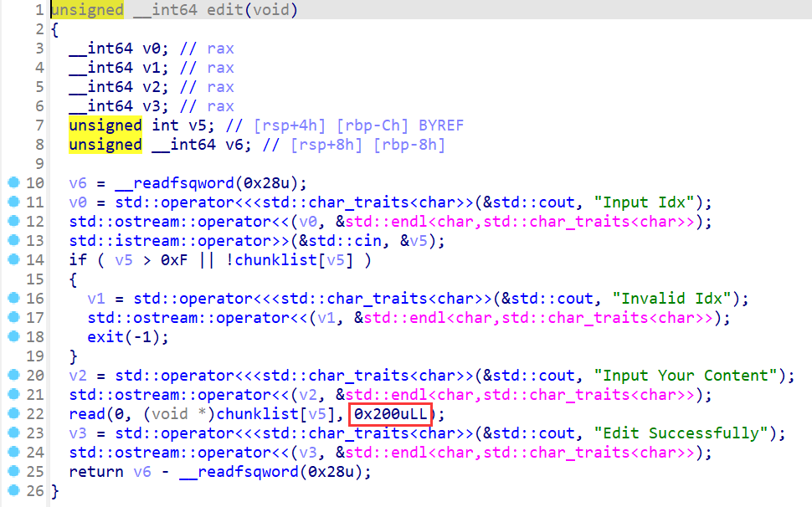
Task: Click the blue dot beside line 16
Action: 13,299
